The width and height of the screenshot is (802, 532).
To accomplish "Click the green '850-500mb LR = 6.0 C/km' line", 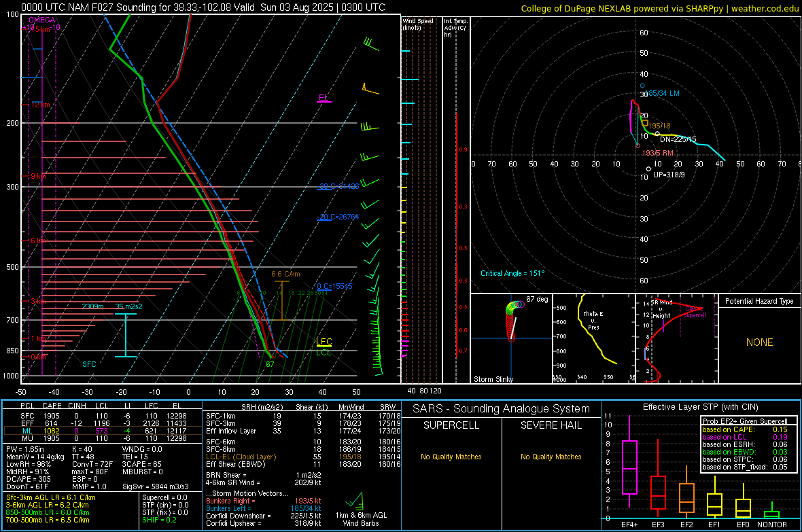I will pyautogui.click(x=48, y=512).
